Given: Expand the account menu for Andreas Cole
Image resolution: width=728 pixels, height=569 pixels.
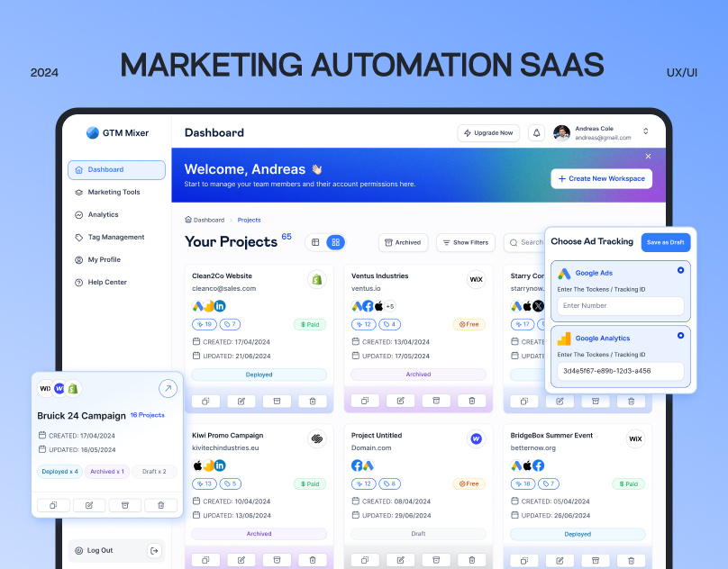Looking at the screenshot, I should (x=646, y=132).
